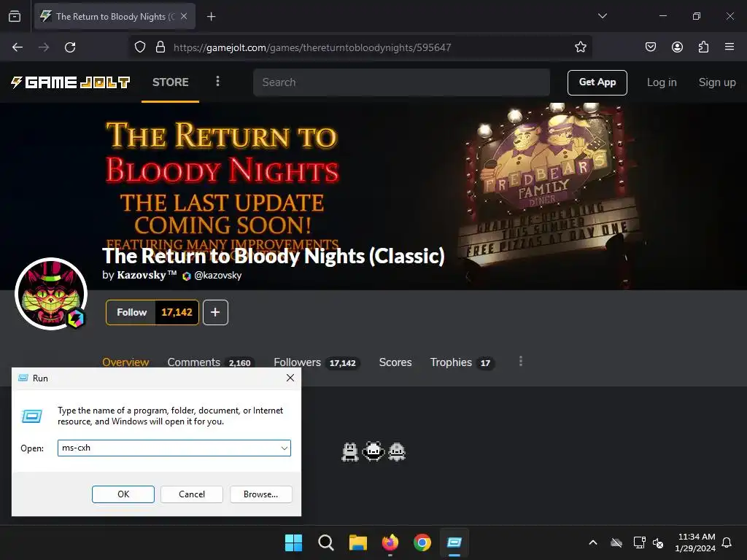Open the Trophies tab
Viewport: 747px width, 560px height.
pos(462,362)
